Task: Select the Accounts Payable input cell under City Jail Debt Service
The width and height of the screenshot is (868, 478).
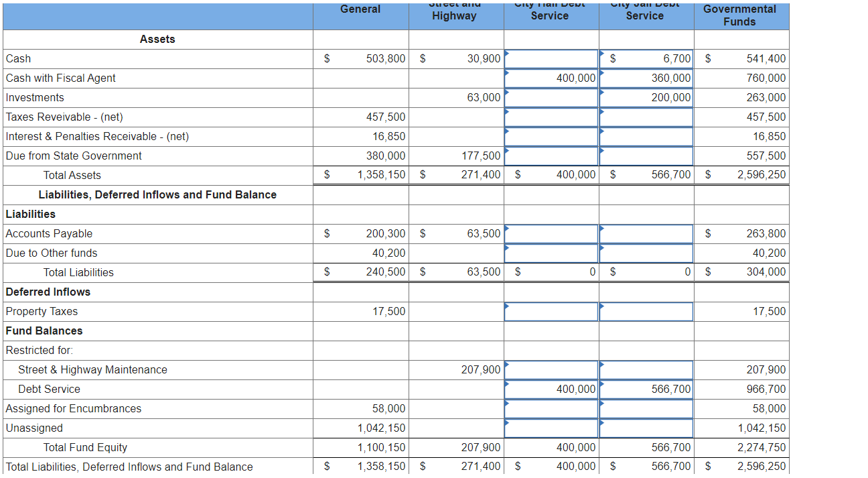Action: tap(646, 233)
